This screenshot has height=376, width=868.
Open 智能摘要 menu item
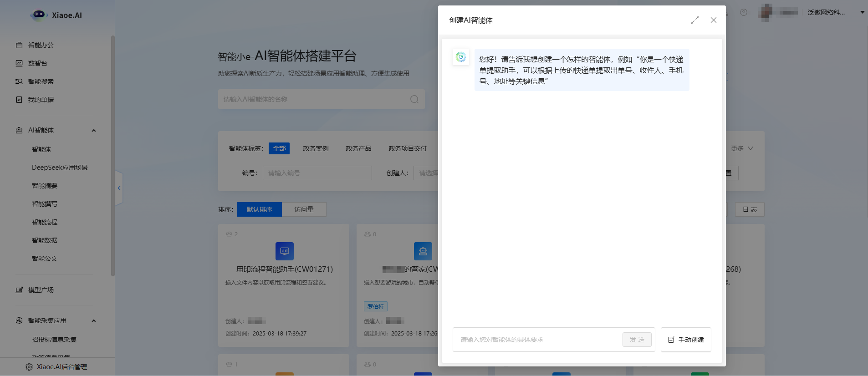click(45, 186)
